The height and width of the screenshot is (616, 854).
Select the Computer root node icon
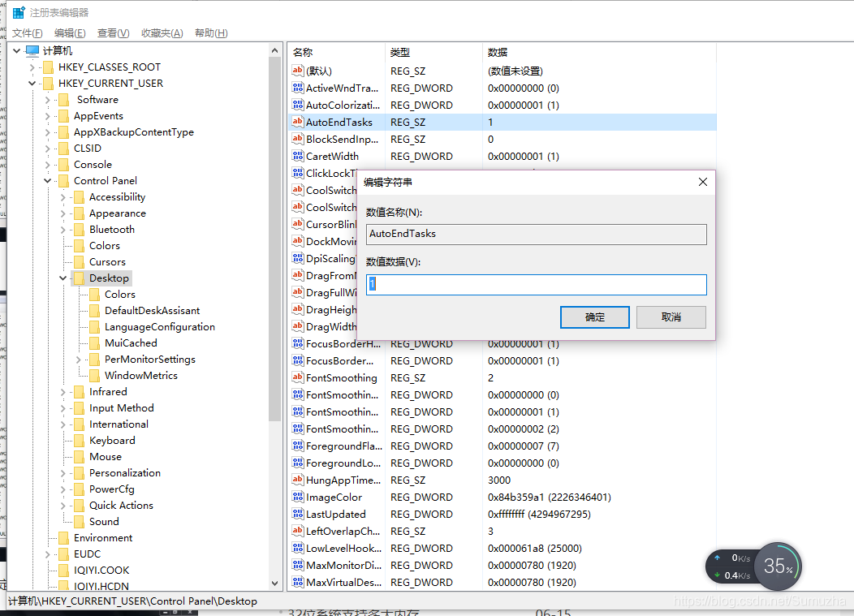pos(32,50)
